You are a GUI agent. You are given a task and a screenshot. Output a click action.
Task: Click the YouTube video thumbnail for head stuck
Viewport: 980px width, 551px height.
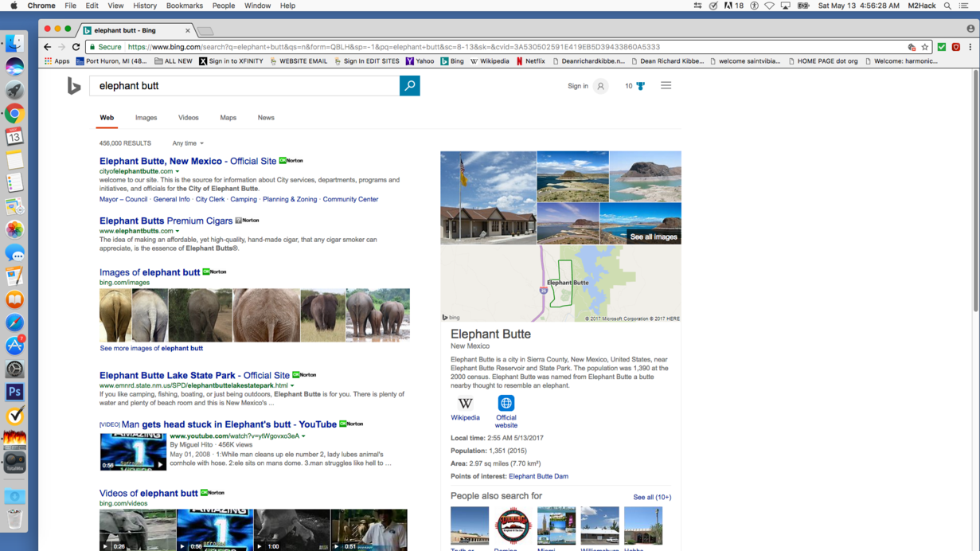pyautogui.click(x=133, y=451)
